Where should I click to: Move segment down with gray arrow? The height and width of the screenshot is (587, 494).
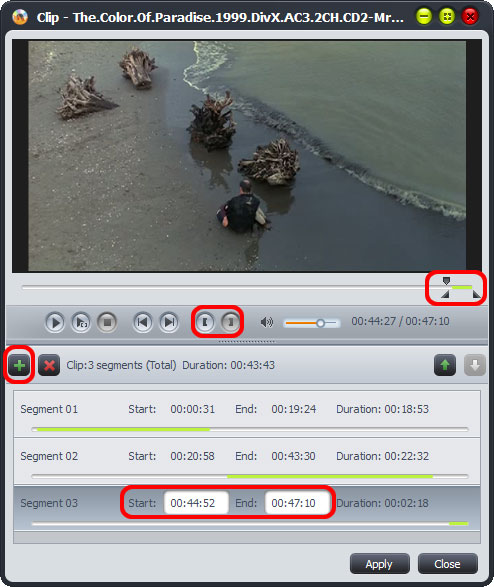475,365
